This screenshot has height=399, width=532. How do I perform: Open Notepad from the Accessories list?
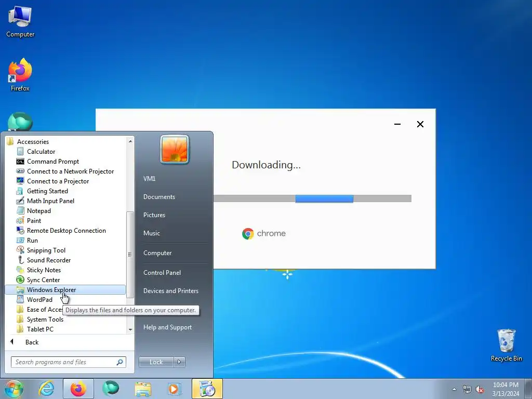pyautogui.click(x=38, y=211)
